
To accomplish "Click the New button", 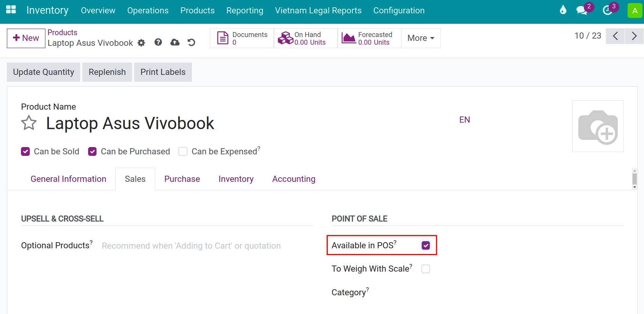I will pyautogui.click(x=26, y=38).
